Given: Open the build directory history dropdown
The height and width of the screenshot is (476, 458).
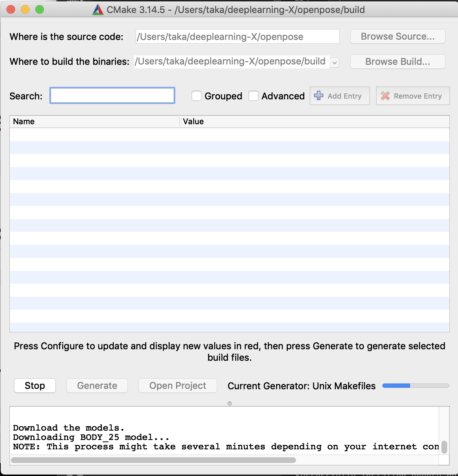Looking at the screenshot, I should tap(335, 63).
